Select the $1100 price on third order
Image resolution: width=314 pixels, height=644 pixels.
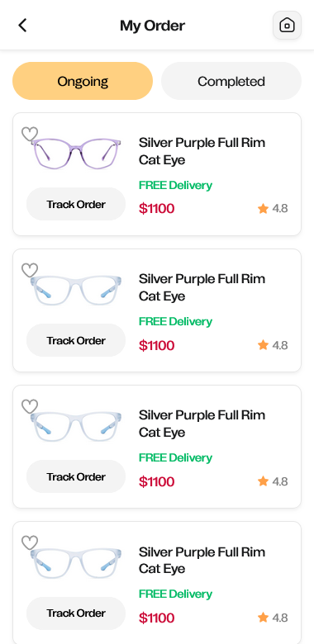click(x=157, y=482)
